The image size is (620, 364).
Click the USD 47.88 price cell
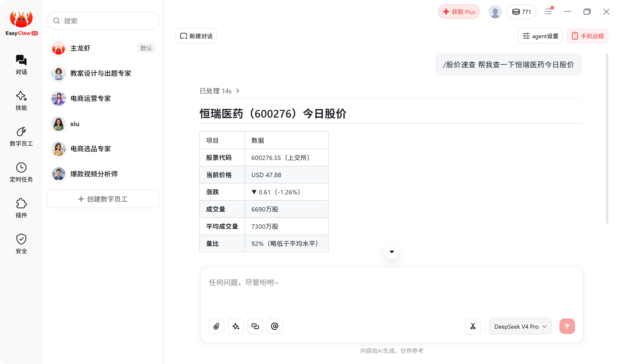286,175
